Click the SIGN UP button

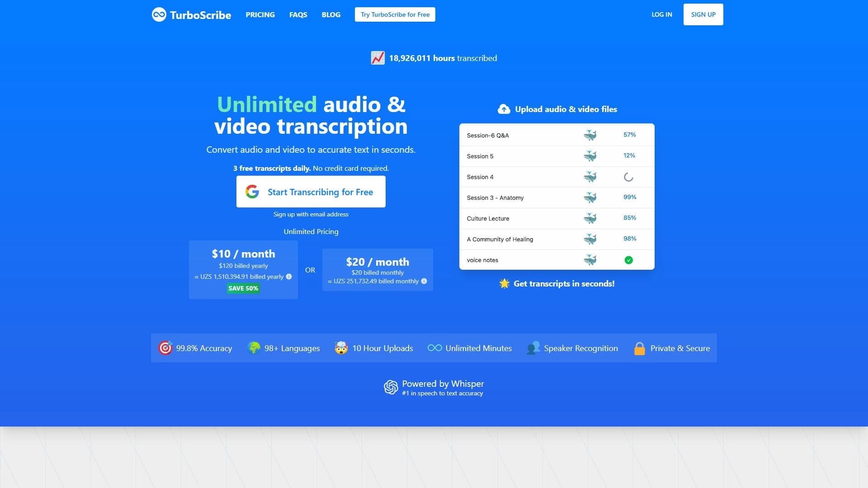703,14
